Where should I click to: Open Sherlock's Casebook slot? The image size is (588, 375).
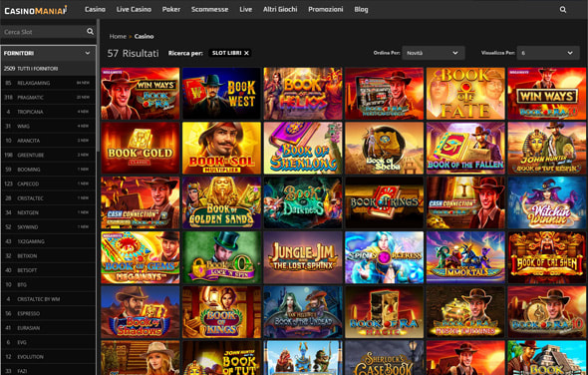click(385, 358)
